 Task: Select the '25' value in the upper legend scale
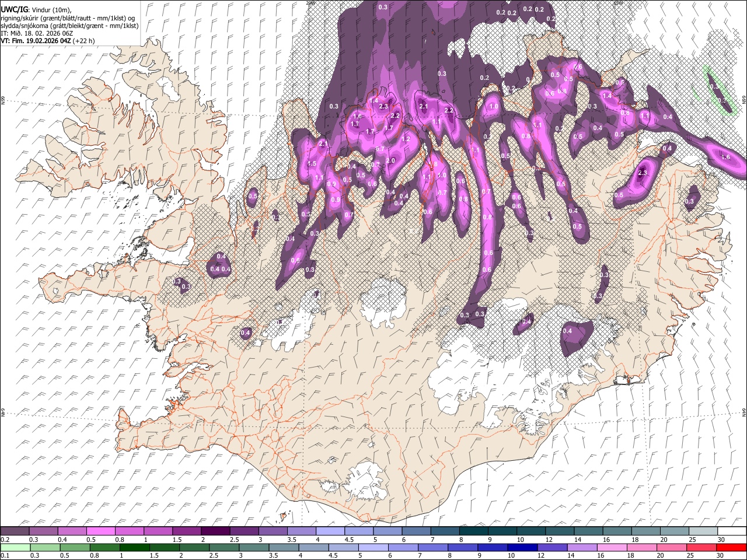click(x=692, y=540)
